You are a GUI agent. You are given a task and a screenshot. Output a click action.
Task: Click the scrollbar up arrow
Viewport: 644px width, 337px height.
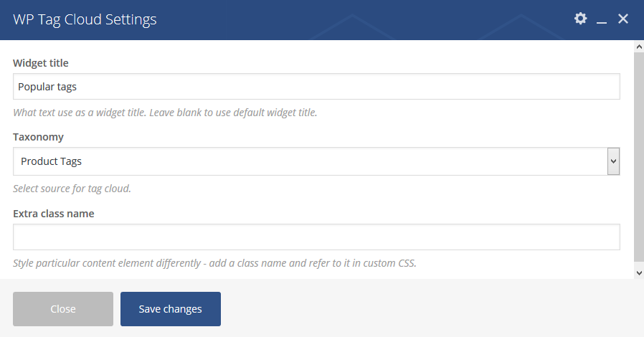(639, 47)
